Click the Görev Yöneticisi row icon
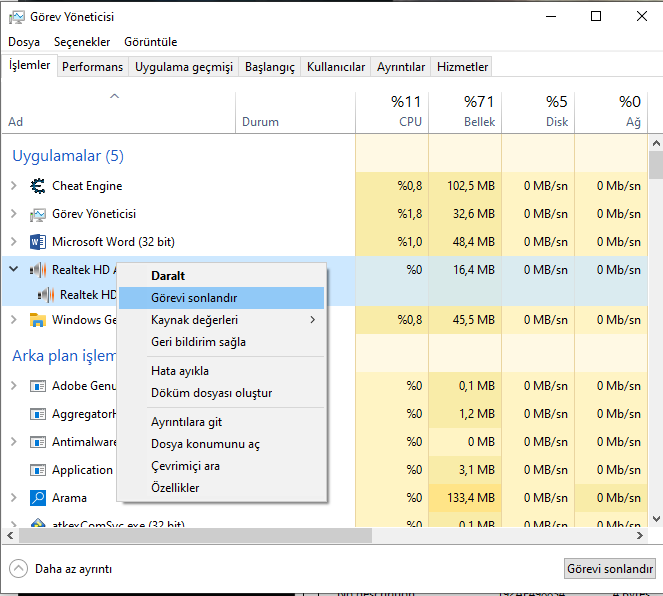Viewport: 663px width, 596px height. click(x=38, y=214)
